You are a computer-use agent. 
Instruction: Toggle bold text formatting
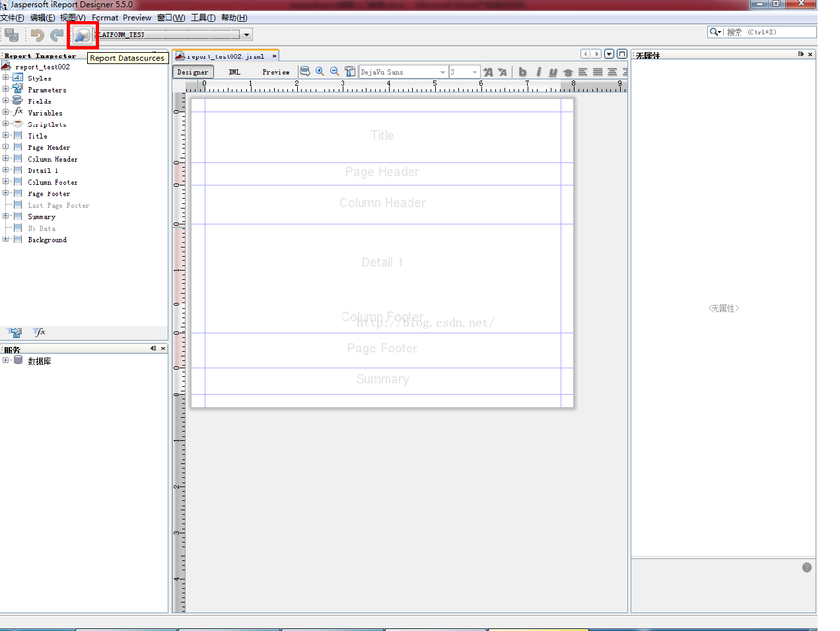pos(523,72)
